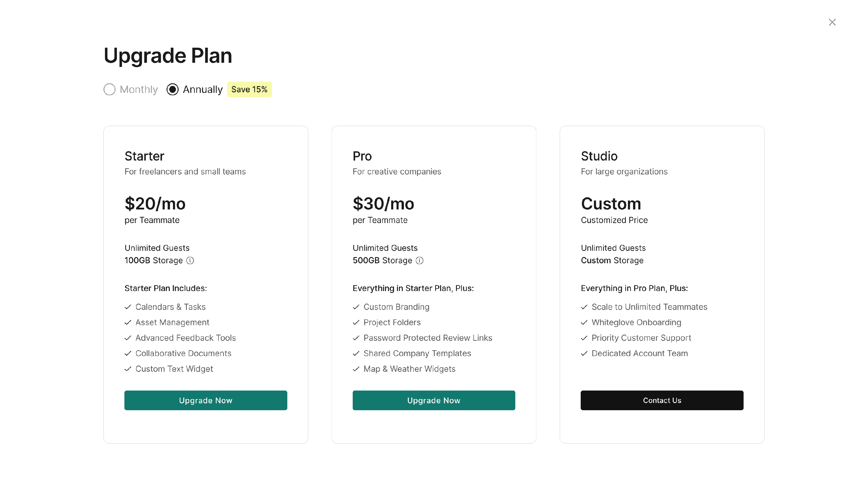Upgrade to the Pro plan
The height and width of the screenshot is (497, 868).
[x=433, y=400]
